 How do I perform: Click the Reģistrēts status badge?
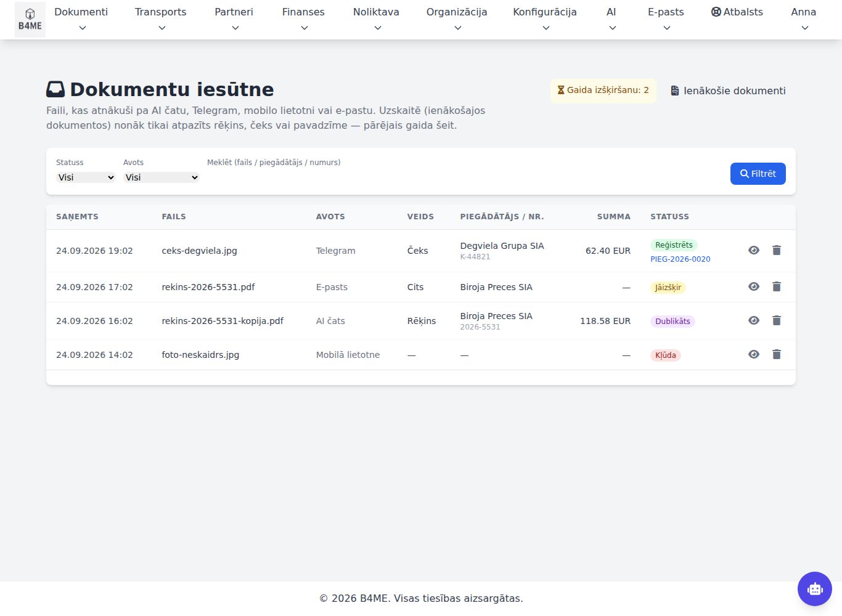click(674, 245)
